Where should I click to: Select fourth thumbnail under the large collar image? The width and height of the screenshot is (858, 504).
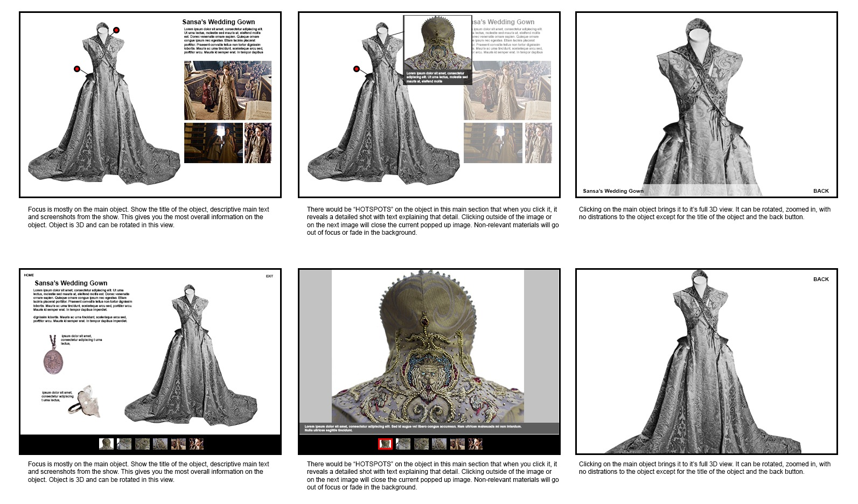[x=440, y=444]
